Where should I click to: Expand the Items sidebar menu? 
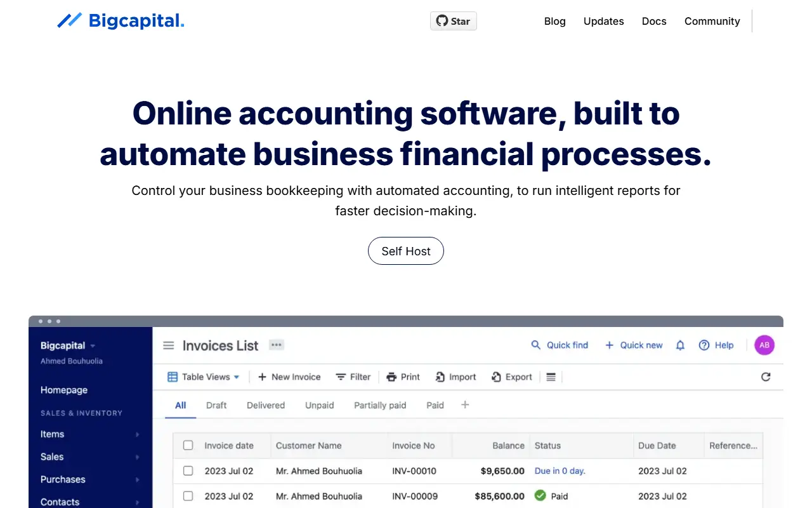tap(90, 434)
